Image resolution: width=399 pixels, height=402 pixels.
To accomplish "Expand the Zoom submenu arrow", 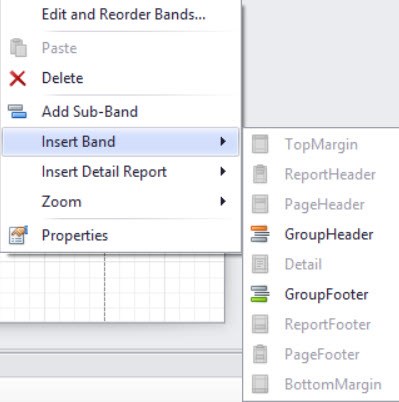I will coord(223,201).
